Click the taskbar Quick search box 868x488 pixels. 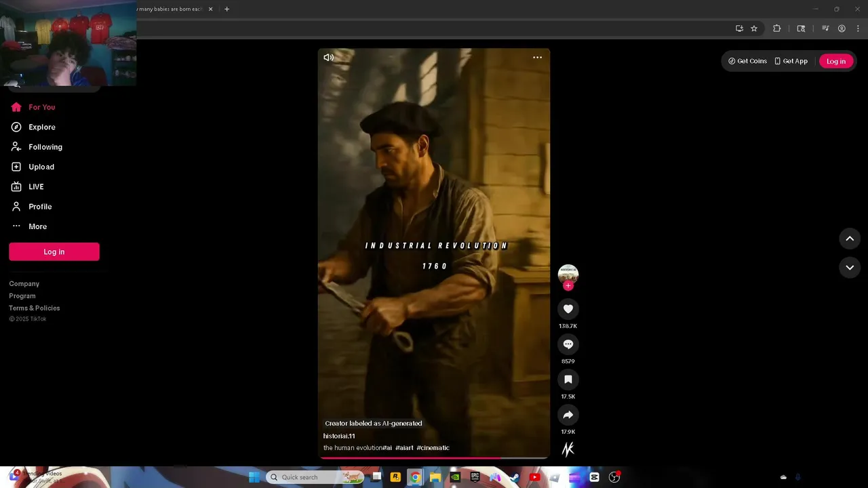tap(315, 477)
